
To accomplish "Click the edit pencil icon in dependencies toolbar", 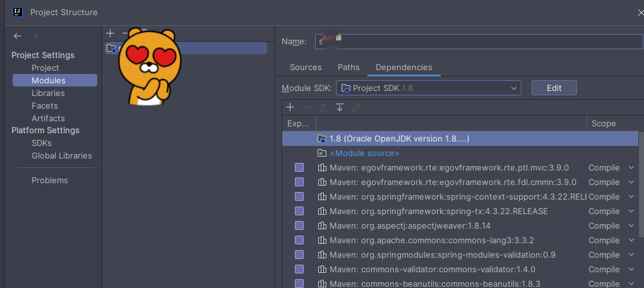I will (x=356, y=107).
